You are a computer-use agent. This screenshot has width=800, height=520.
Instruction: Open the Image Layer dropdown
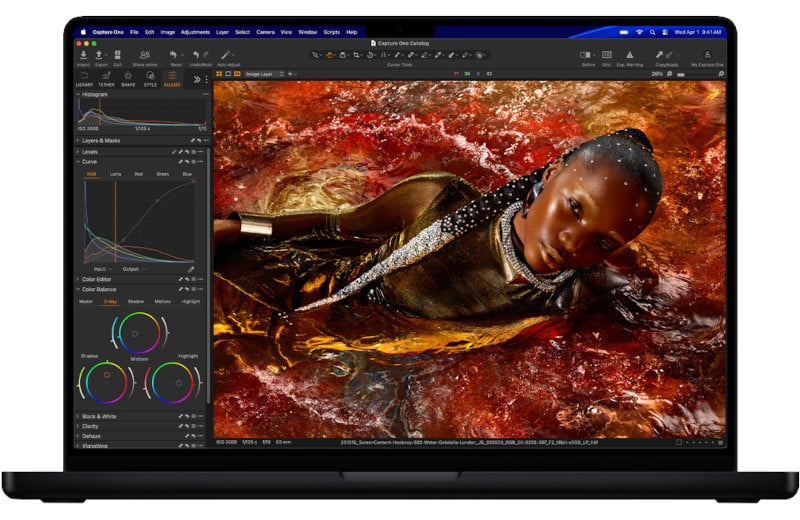[264, 74]
